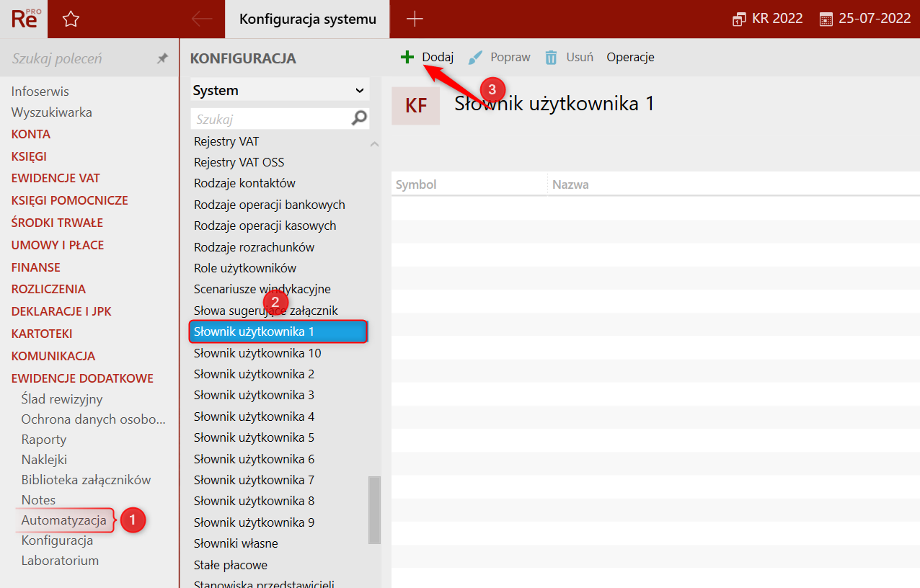920x588 pixels.
Task: Switch to Konfiguracja systemu tab
Action: pyautogui.click(x=308, y=19)
